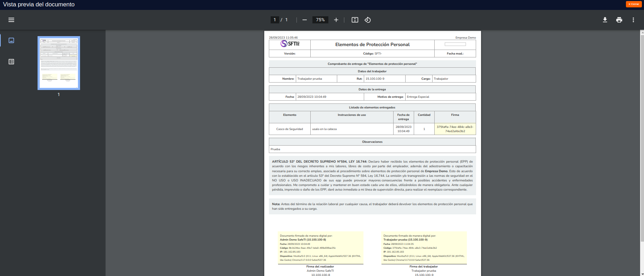Click the worker name 'Trabajador prueba'
This screenshot has height=276, width=644.
click(x=310, y=79)
